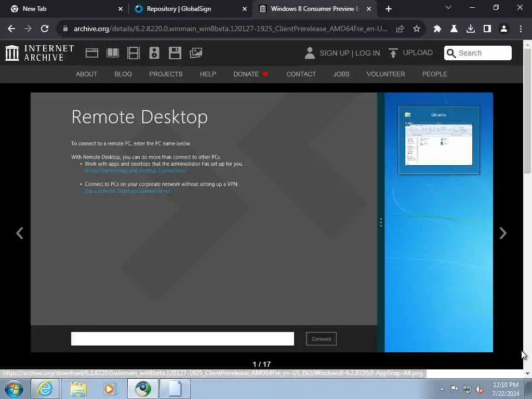Reload the page with the refresh icon
Screen dimensions: 532x399
point(45,29)
